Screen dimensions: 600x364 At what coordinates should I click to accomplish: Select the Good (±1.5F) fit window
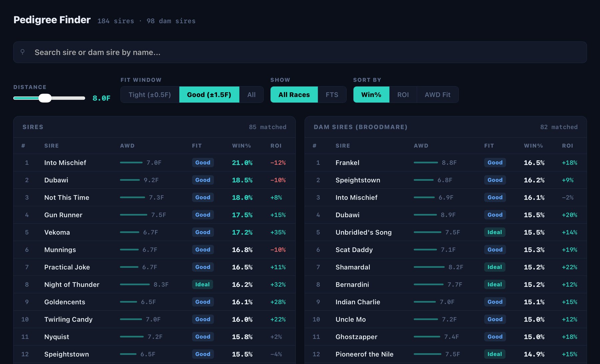tap(209, 95)
